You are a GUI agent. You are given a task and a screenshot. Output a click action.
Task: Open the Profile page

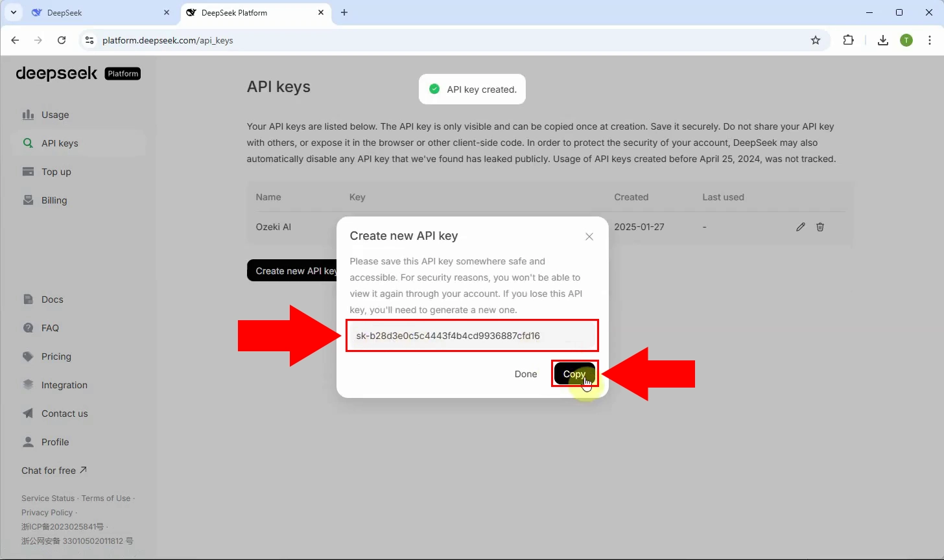coord(78,442)
